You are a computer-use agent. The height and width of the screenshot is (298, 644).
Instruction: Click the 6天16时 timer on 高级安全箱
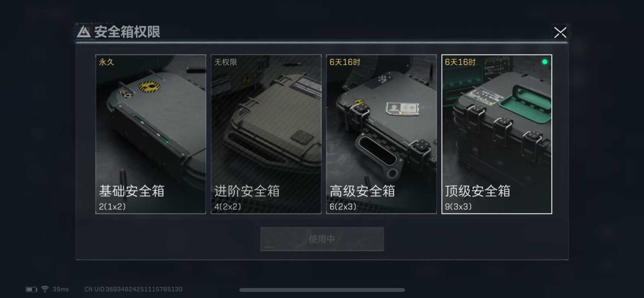[345, 62]
